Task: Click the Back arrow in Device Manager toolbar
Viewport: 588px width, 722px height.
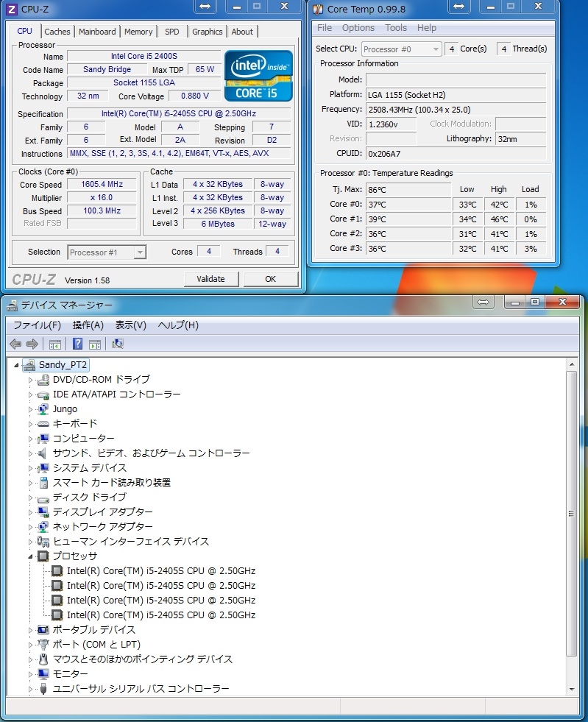Action: point(15,344)
